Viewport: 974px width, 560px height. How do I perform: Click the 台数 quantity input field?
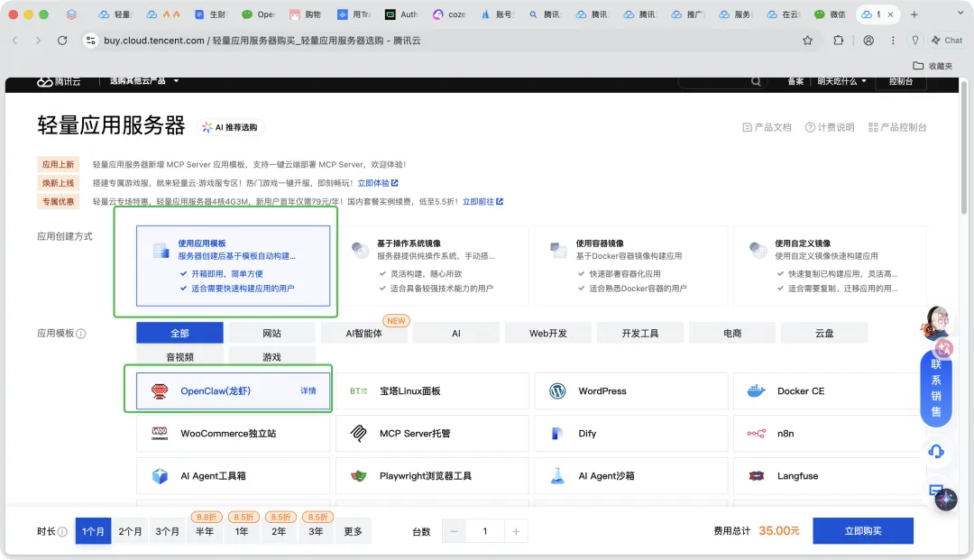[x=485, y=531]
